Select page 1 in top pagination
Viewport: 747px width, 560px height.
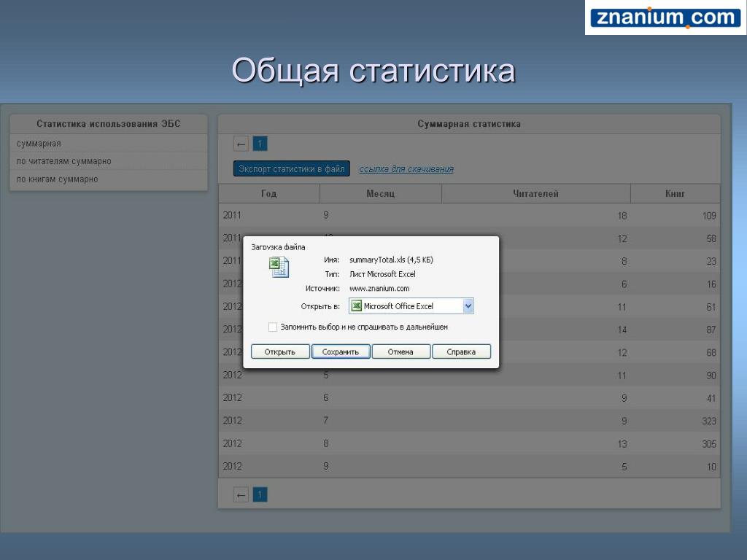[x=260, y=144]
